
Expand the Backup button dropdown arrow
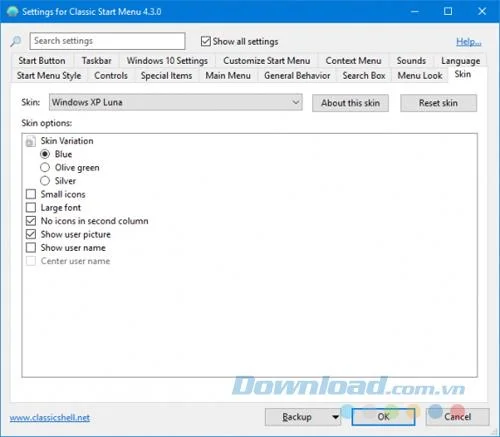pos(335,417)
